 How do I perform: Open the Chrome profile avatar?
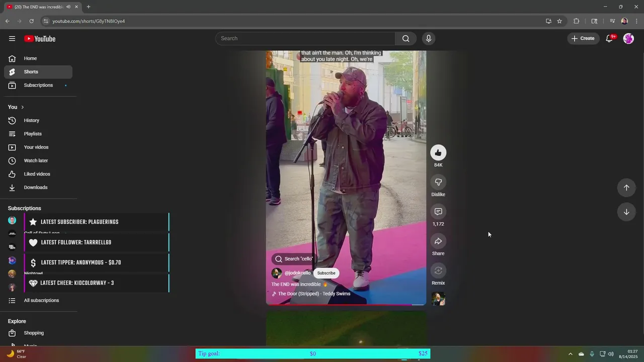[624, 21]
